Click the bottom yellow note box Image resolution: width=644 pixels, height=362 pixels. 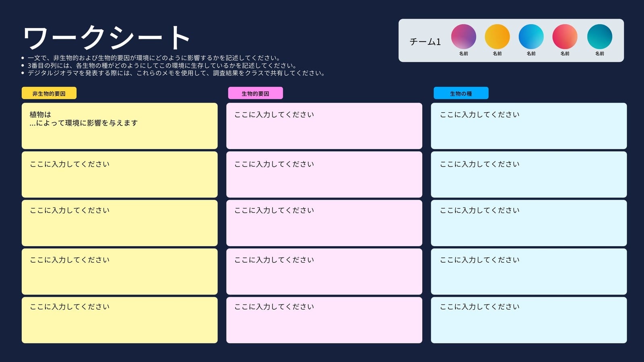pyautogui.click(x=120, y=320)
